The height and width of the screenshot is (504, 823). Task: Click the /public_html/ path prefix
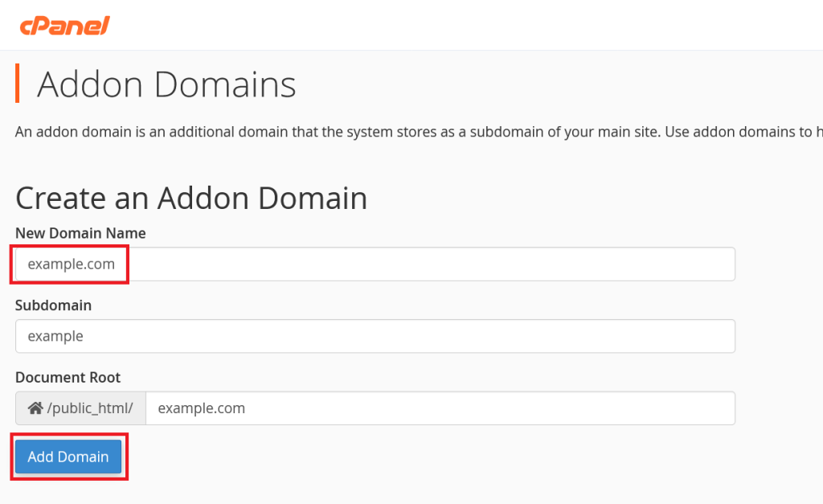(90, 408)
